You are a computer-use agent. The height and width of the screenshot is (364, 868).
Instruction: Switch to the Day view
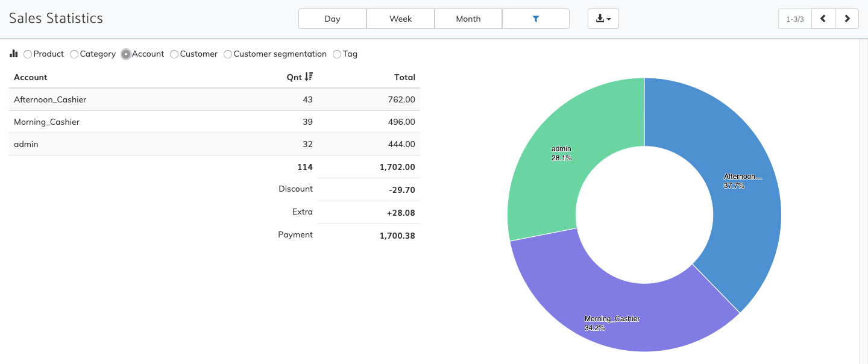click(x=332, y=19)
